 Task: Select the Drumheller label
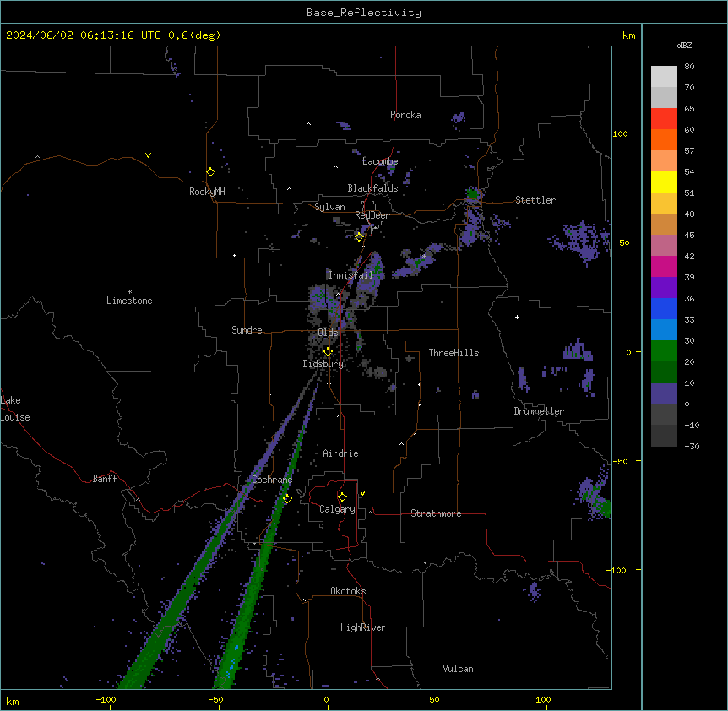pyautogui.click(x=539, y=411)
